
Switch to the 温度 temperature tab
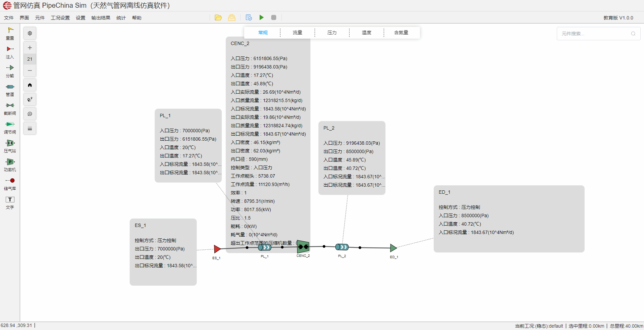tap(366, 33)
